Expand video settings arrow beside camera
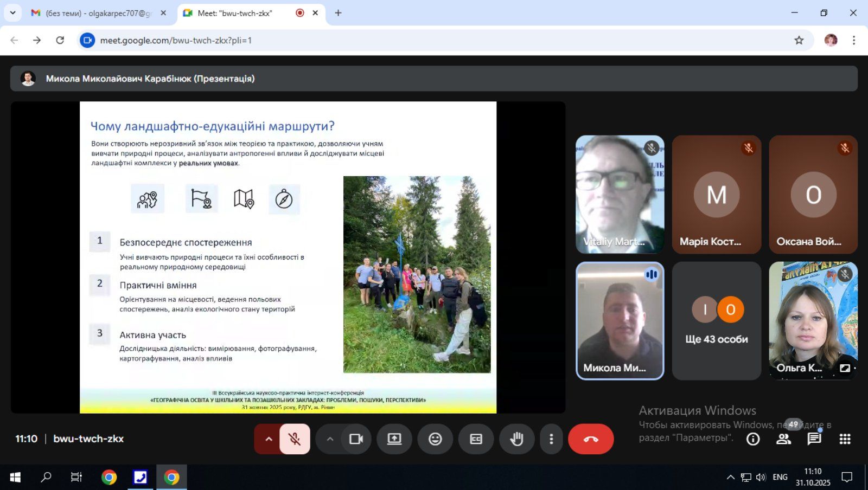This screenshot has width=868, height=490. pos(330,439)
